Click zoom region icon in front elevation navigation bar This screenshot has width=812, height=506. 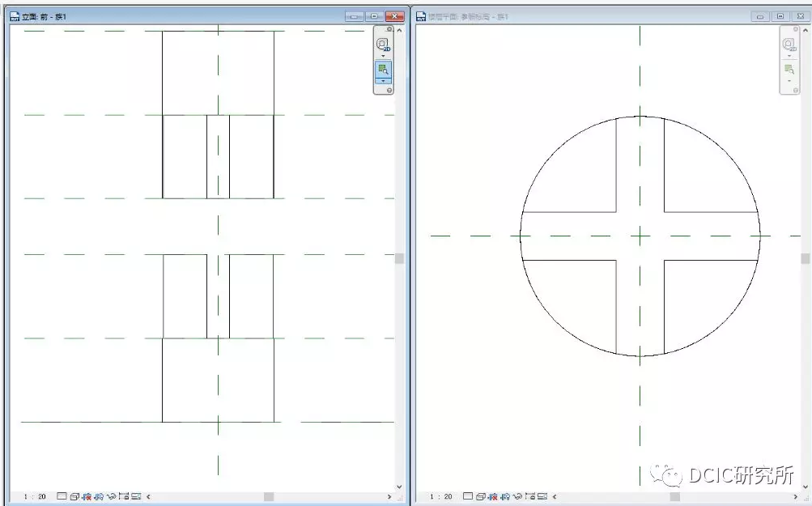pyautogui.click(x=383, y=69)
